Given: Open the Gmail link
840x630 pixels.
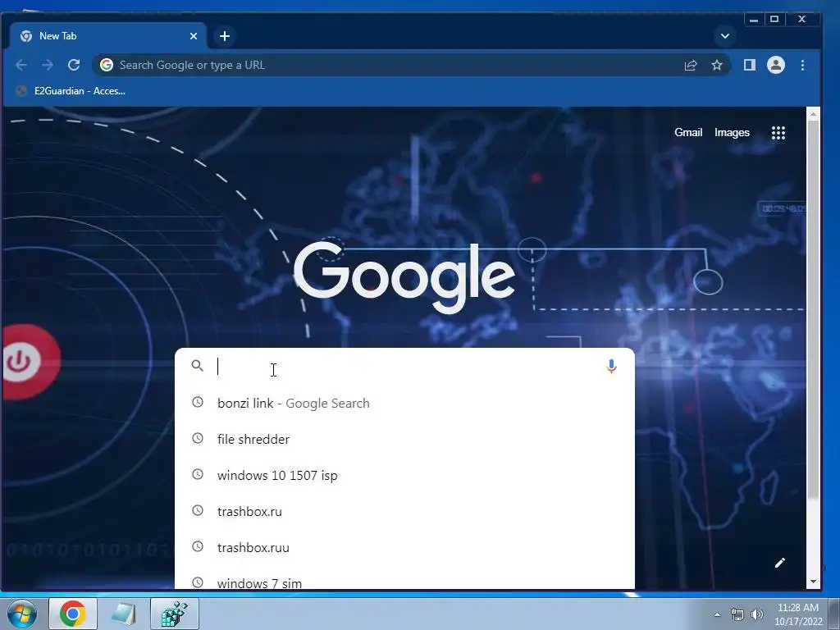Looking at the screenshot, I should pos(688,132).
